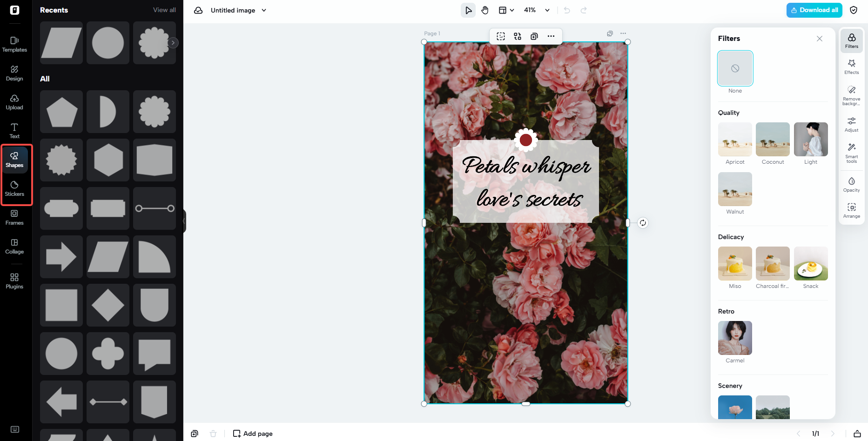Click the shield privacy icon
Screen dimensions: 868x441
[854, 10]
